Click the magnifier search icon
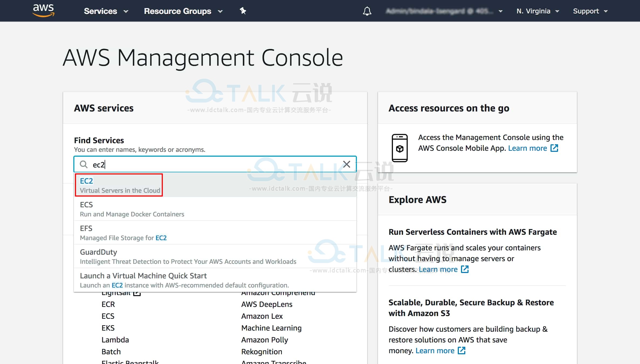The image size is (640, 364). (84, 164)
